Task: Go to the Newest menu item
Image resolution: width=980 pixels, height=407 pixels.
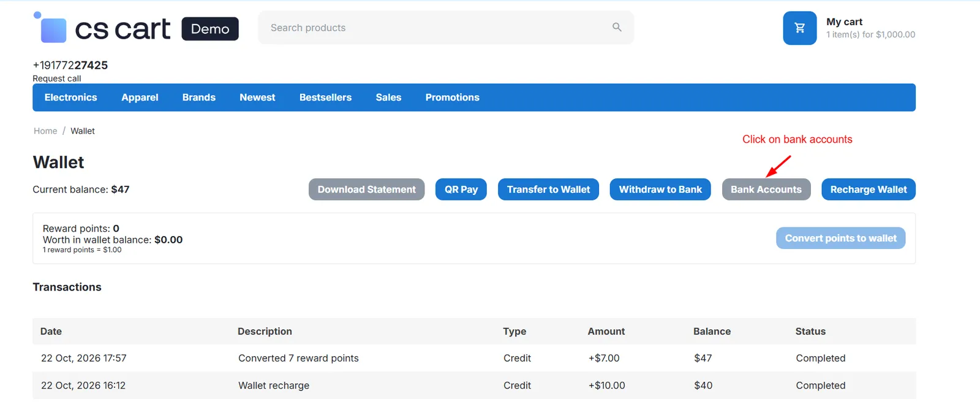Action: (257, 97)
